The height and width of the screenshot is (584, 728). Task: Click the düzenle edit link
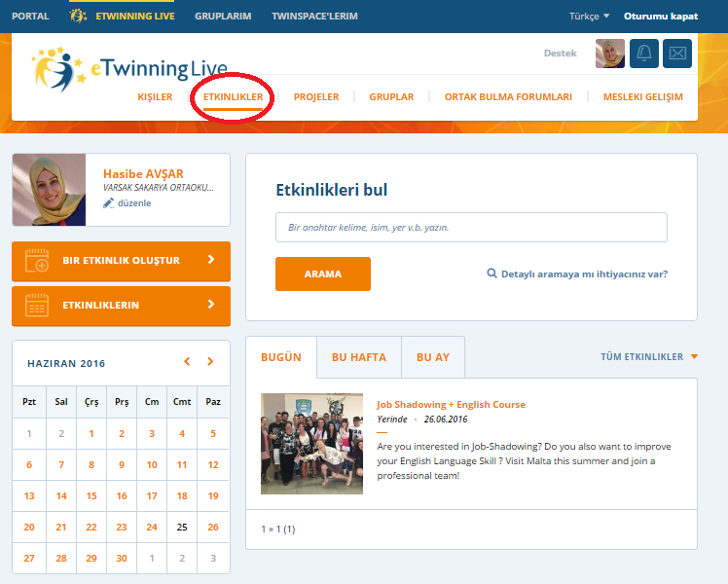tap(134, 202)
